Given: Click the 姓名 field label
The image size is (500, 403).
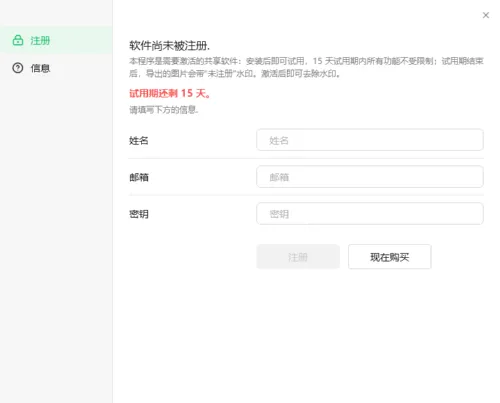Looking at the screenshot, I should (139, 140).
